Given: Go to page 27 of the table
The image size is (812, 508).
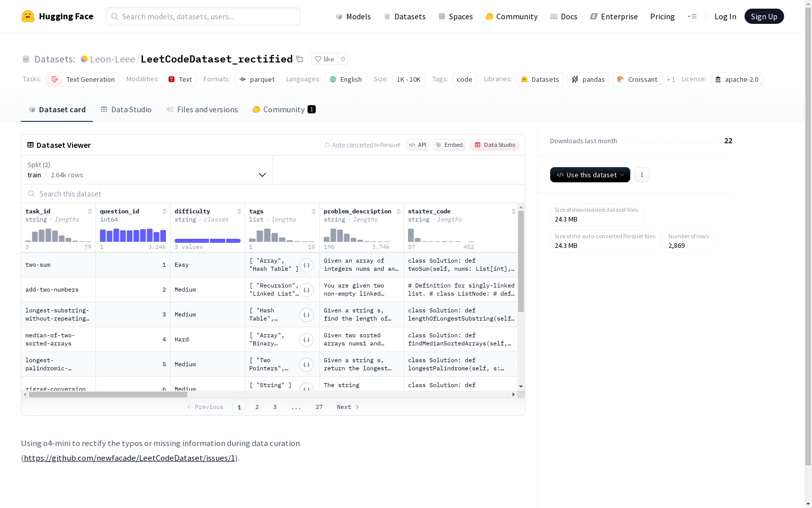Looking at the screenshot, I should coord(319,407).
